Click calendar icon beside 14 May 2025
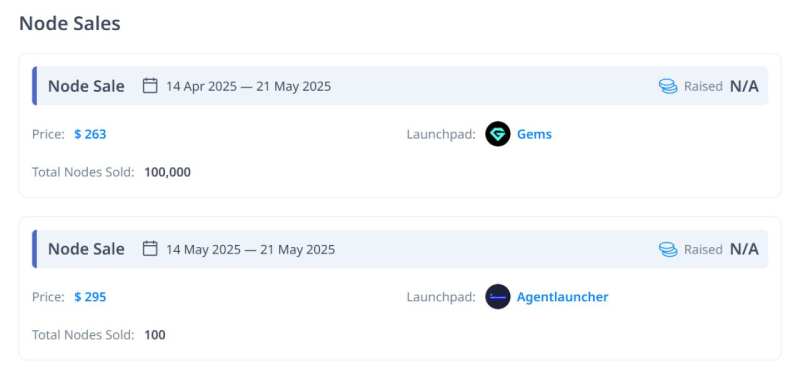The width and height of the screenshot is (800, 372). [149, 249]
